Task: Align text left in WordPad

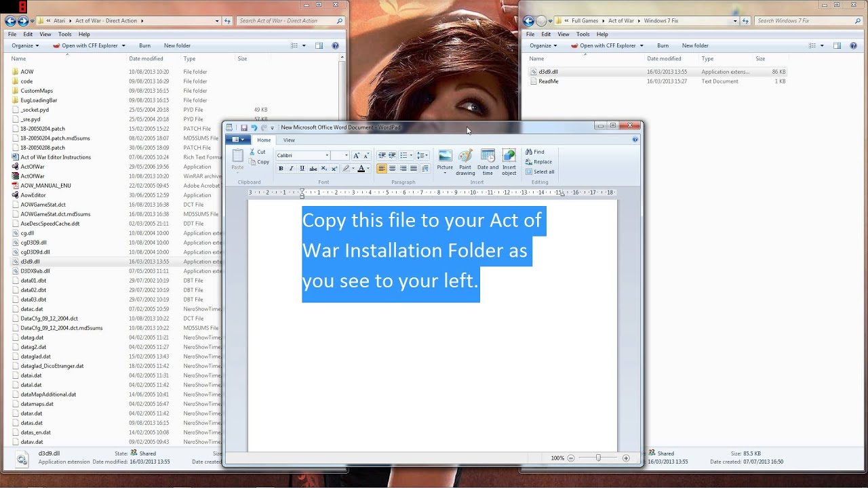Action: (382, 169)
